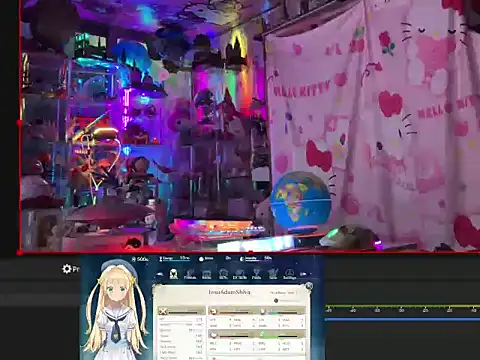Click the 500c currency display in game
480x360 pixels.
[140, 259]
